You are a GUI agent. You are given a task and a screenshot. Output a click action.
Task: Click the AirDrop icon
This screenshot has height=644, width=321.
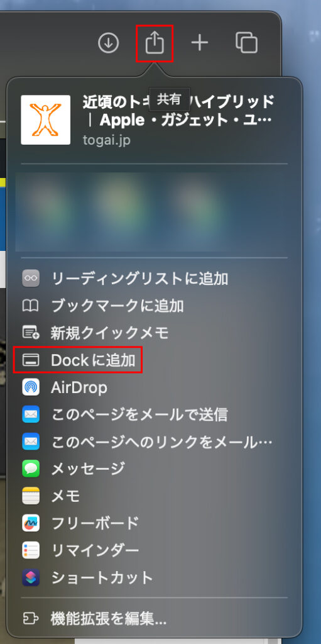coord(31,387)
